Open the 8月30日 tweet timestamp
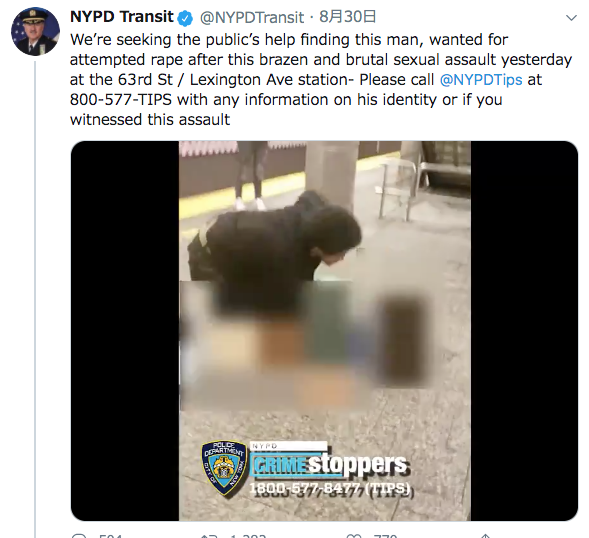 tap(347, 17)
